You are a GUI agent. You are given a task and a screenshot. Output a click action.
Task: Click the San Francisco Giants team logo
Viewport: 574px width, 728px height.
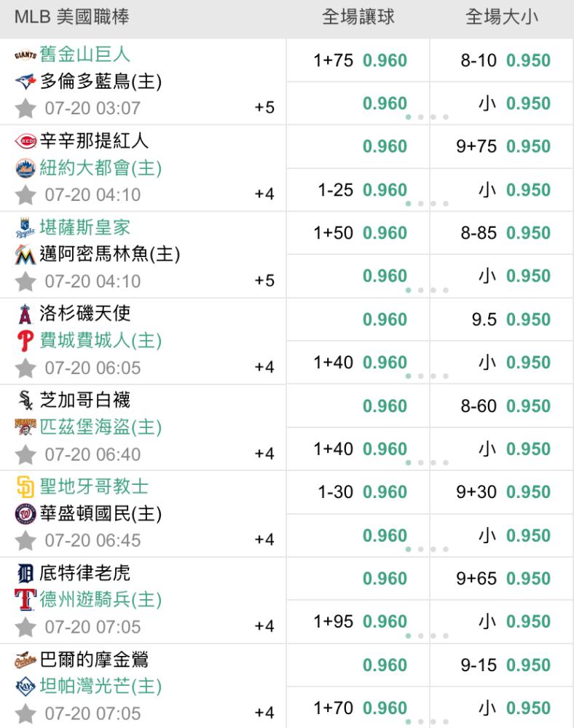coord(25,55)
